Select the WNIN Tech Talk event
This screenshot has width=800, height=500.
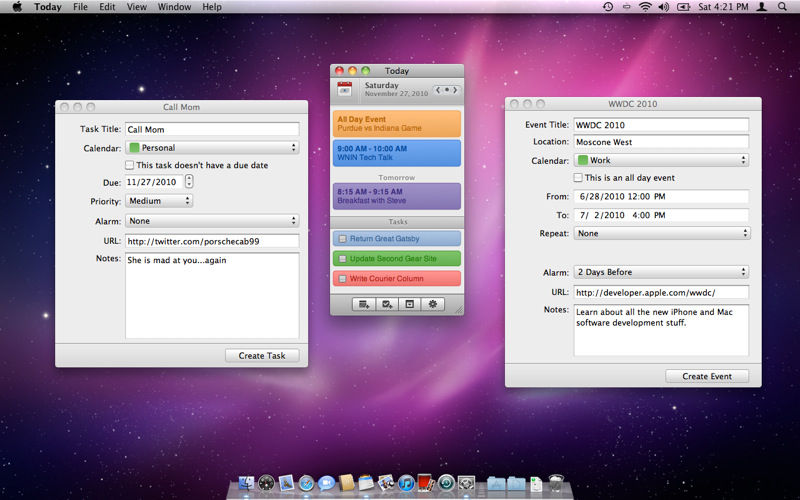coord(396,153)
